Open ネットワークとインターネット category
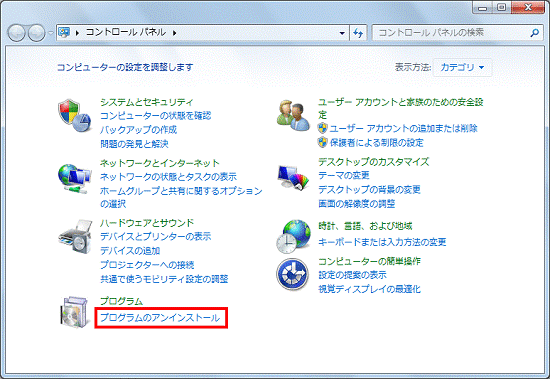 160,163
